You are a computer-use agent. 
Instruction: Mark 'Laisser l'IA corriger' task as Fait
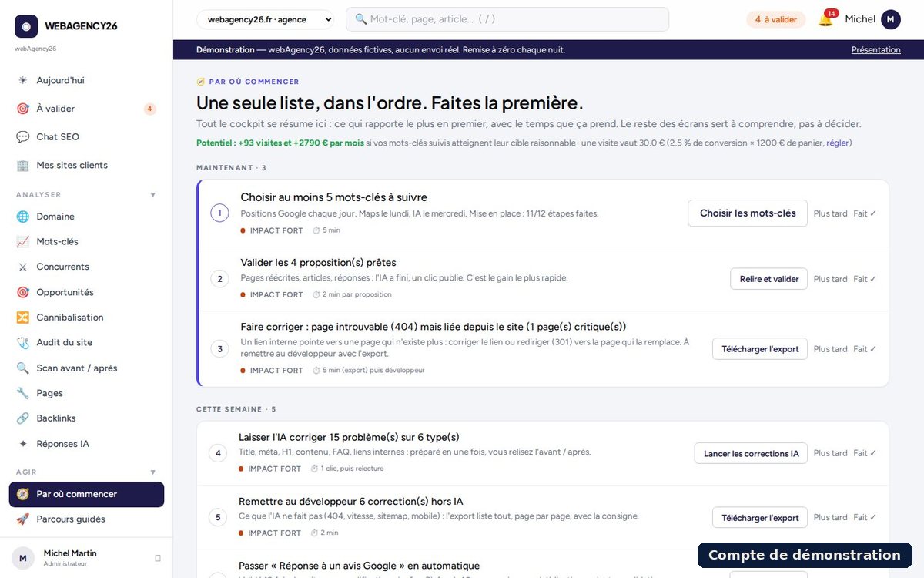click(x=865, y=453)
